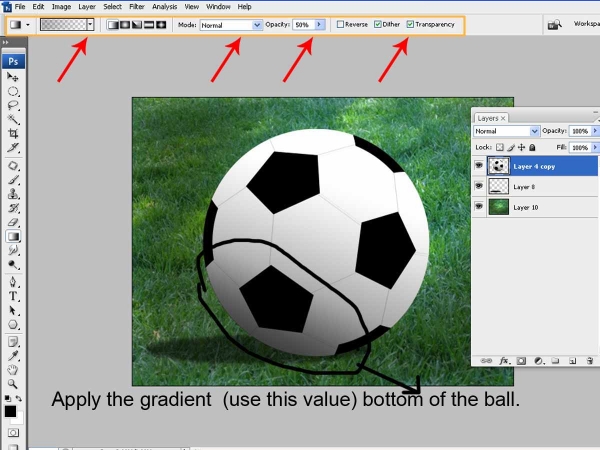600x450 pixels.
Task: Reset default foreground and background colors
Action: [x=8, y=398]
